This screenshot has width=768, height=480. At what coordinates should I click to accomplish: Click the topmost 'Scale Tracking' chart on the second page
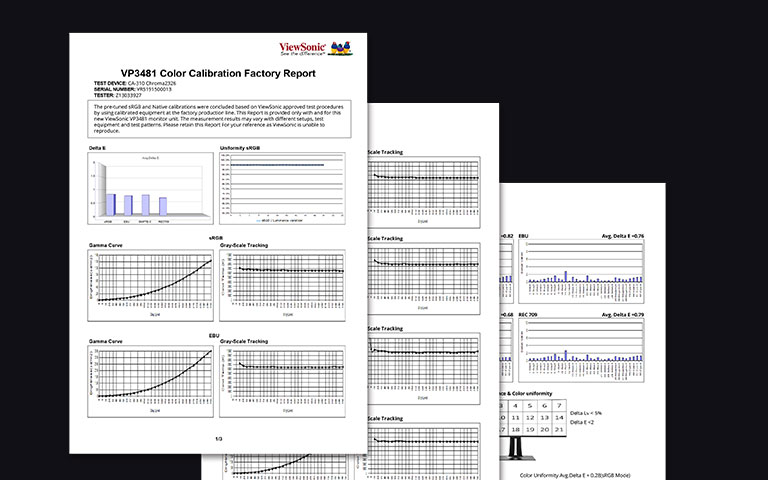(424, 192)
